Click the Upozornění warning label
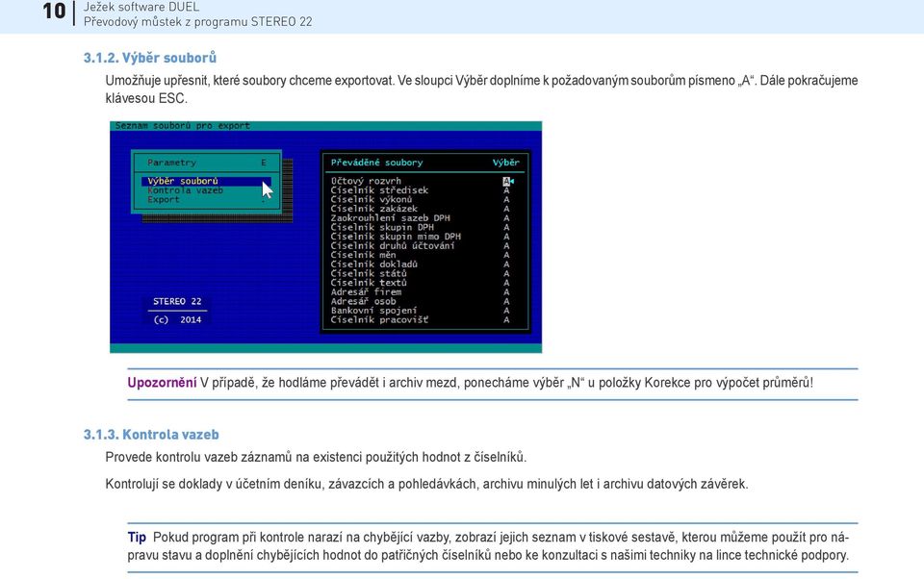The image size is (924, 579). coord(162,383)
